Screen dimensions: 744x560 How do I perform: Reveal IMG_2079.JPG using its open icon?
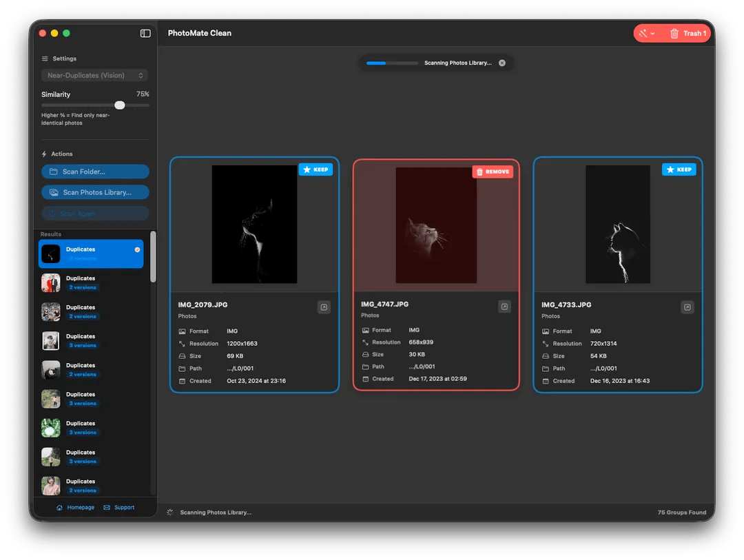point(324,307)
